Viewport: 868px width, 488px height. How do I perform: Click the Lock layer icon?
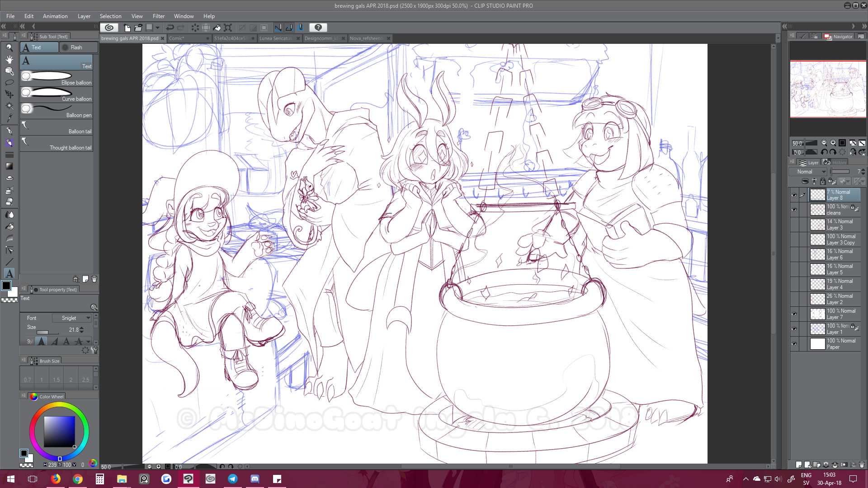click(823, 182)
